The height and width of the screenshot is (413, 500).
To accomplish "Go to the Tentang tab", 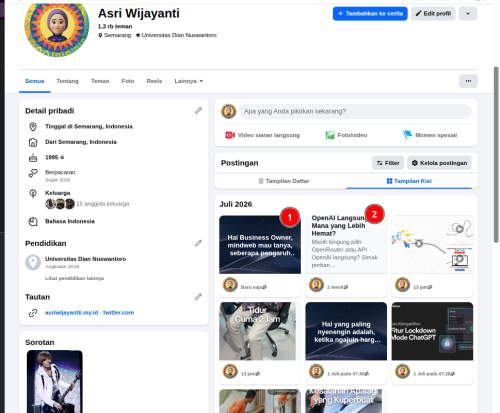I will point(68,81).
